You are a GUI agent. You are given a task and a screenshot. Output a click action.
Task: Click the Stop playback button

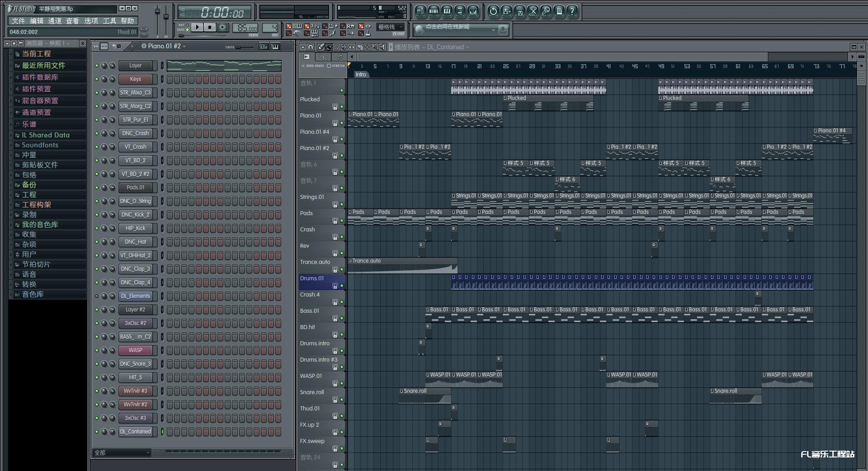point(210,28)
